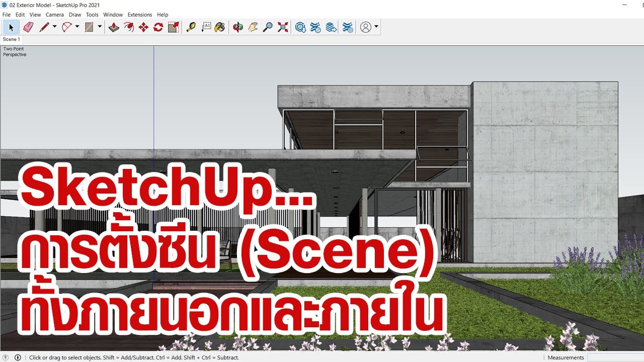Open the Extensions menu
This screenshot has height=362, width=644.
coord(140,15)
